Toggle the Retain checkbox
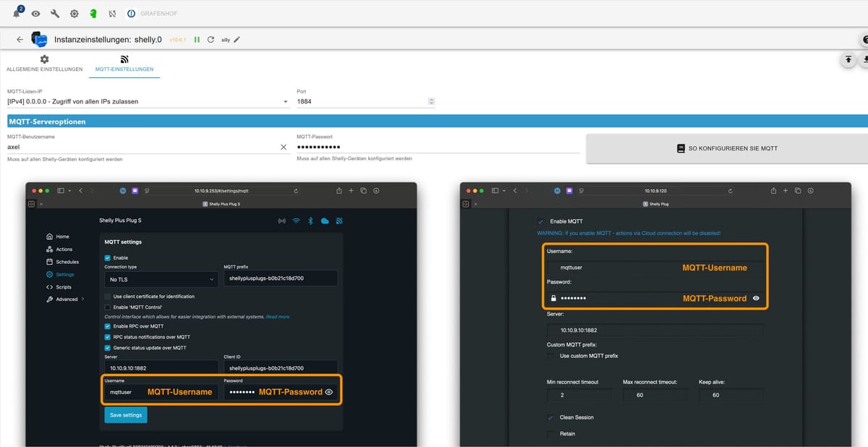 pyautogui.click(x=551, y=433)
